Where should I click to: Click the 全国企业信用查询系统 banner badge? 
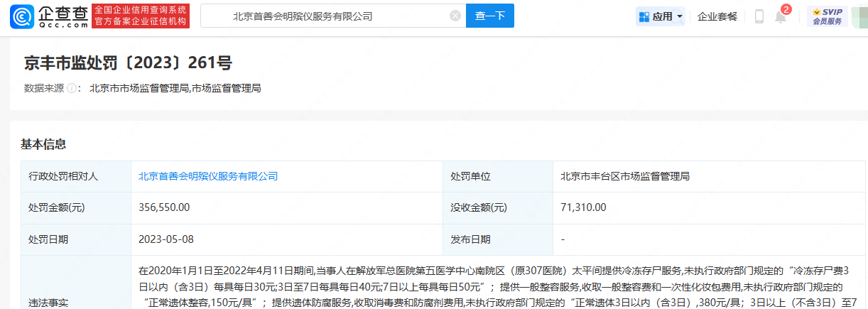[x=141, y=16]
